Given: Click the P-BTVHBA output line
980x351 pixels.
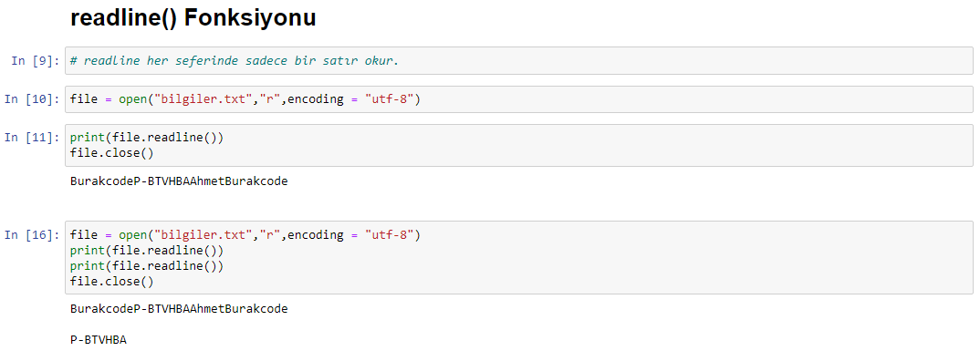Looking at the screenshot, I should (99, 340).
